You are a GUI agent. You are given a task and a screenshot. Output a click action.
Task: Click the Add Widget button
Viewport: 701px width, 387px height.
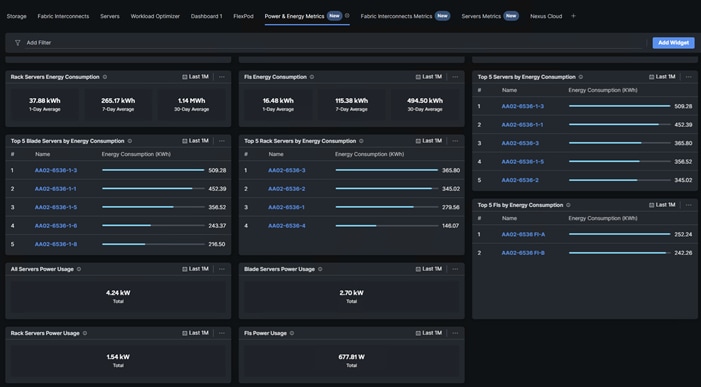[x=673, y=43]
